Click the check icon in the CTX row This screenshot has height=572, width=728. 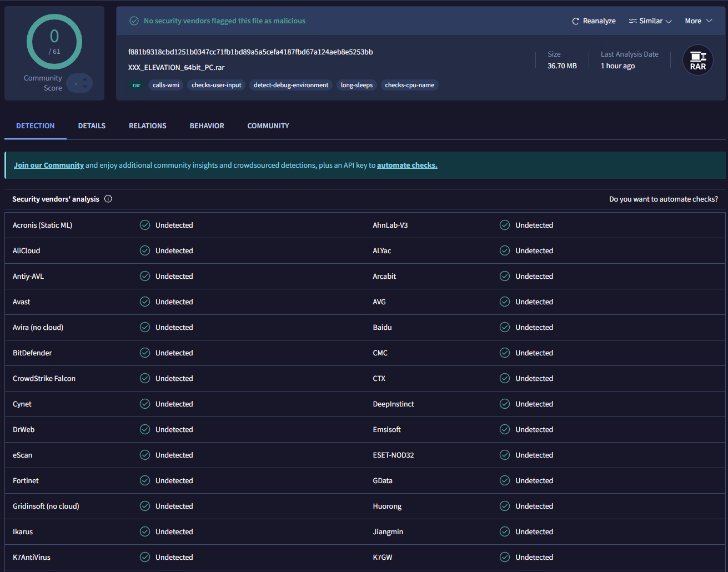coord(505,378)
